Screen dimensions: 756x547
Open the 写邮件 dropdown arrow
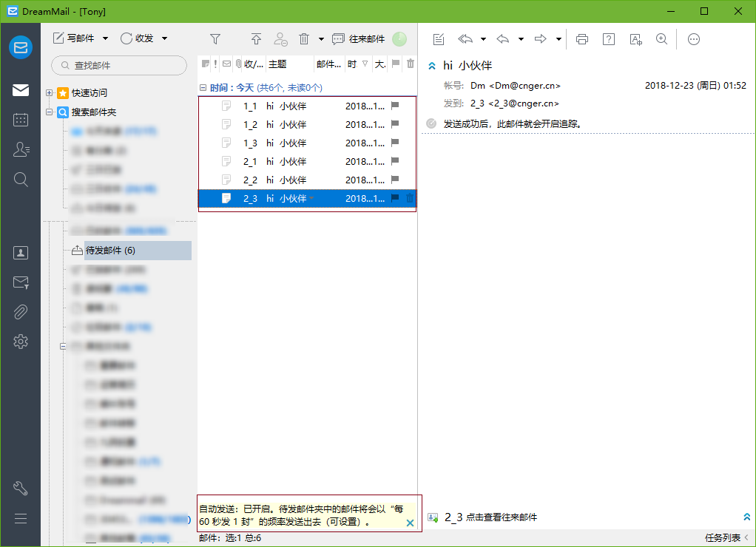[106, 38]
